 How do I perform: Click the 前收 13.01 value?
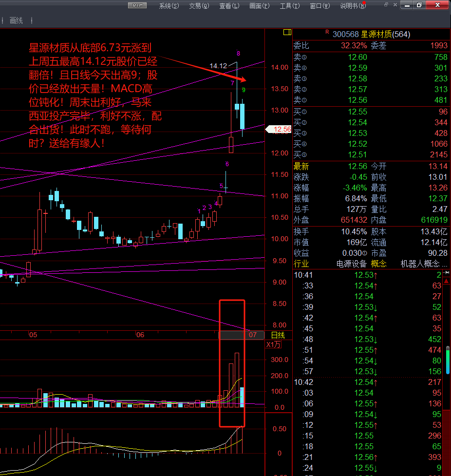pos(438,177)
